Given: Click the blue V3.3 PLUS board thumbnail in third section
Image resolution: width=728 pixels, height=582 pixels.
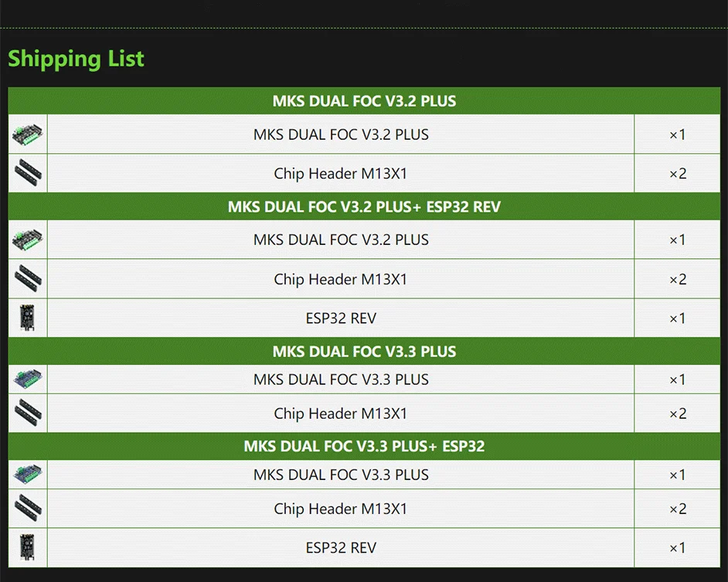Looking at the screenshot, I should (28, 379).
